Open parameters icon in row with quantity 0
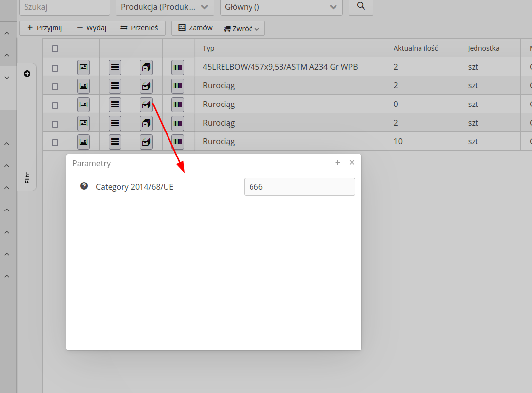This screenshot has width=532, height=393. 146,104
